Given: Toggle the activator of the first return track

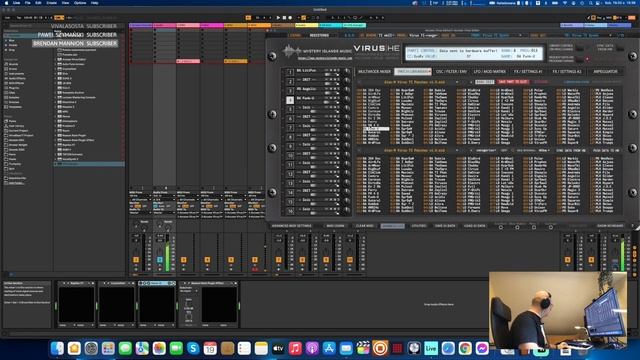Looking at the screenshot, I should [567, 260].
